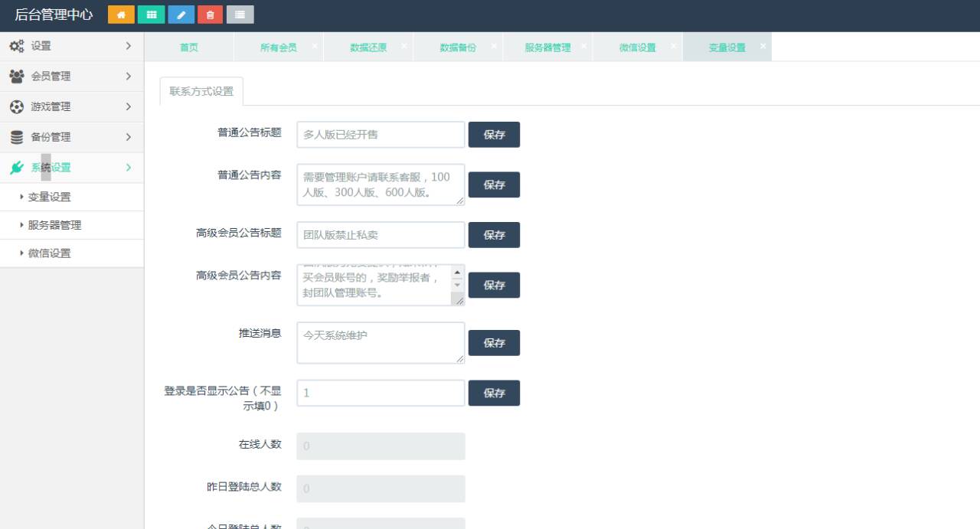980x529 pixels.
Task: Select the 变量设置 tab
Action: [x=727, y=47]
